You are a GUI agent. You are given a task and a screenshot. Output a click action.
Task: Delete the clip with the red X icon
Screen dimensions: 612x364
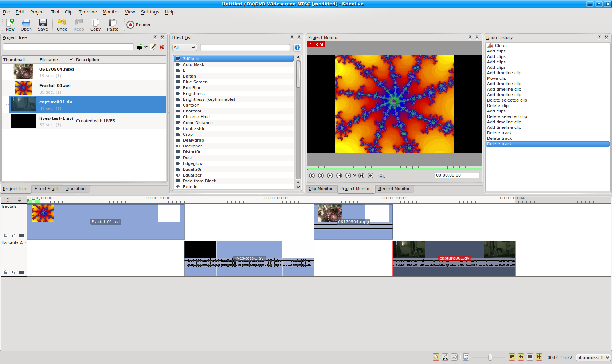(162, 47)
